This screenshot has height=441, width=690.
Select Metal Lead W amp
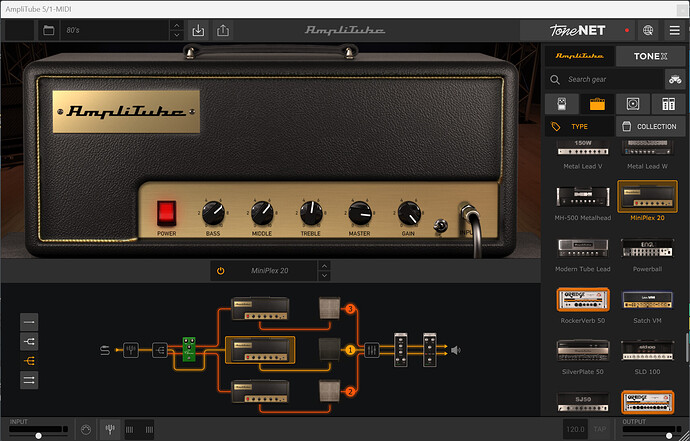(647, 154)
